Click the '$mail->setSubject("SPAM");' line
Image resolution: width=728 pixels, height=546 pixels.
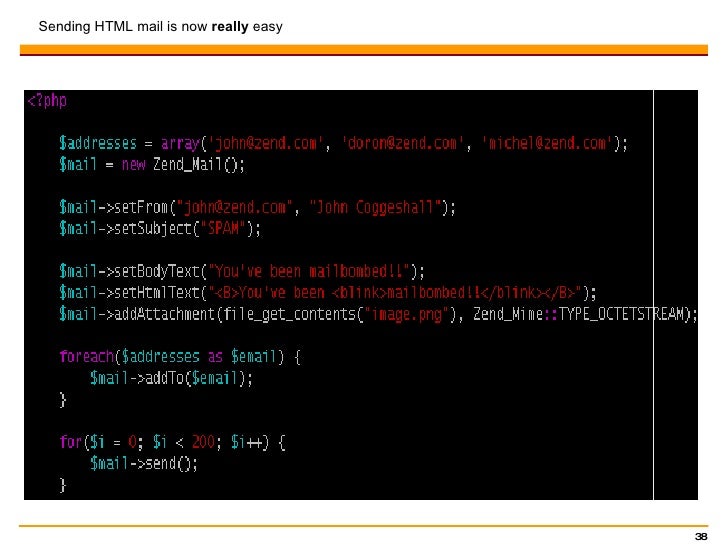click(x=160, y=228)
